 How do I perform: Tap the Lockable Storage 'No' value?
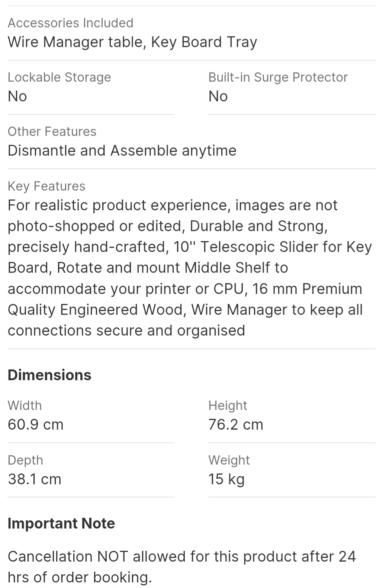tap(17, 96)
